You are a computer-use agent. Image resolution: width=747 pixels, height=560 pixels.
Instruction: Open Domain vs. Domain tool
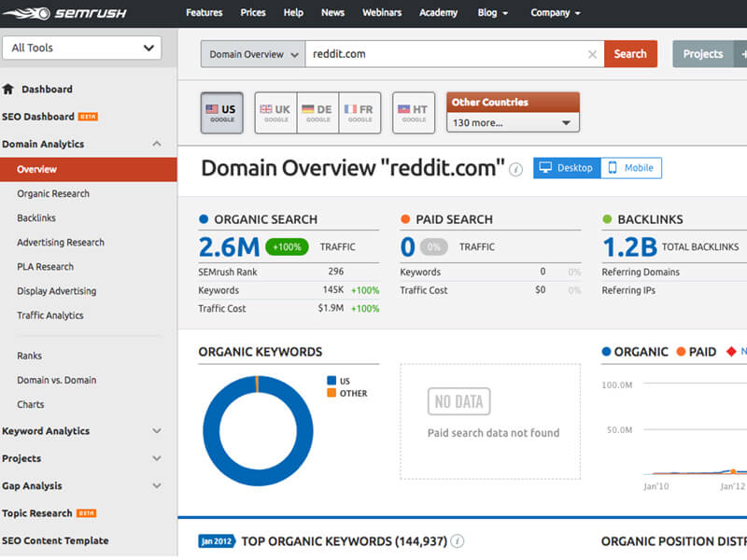point(57,380)
